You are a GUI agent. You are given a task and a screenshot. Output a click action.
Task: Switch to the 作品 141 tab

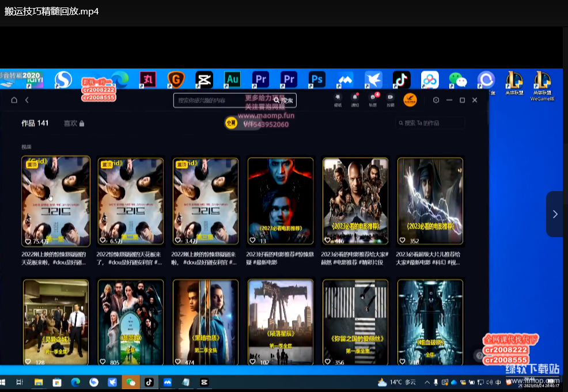click(35, 123)
